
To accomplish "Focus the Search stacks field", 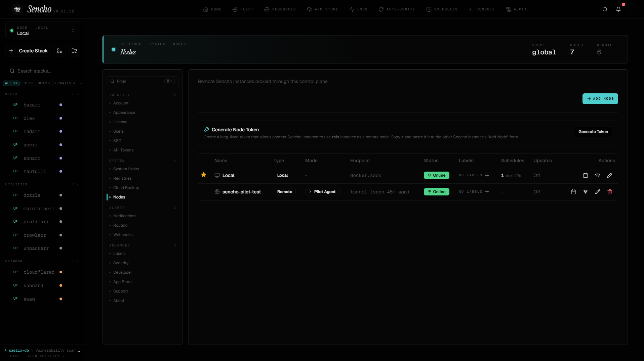I will click(x=43, y=71).
